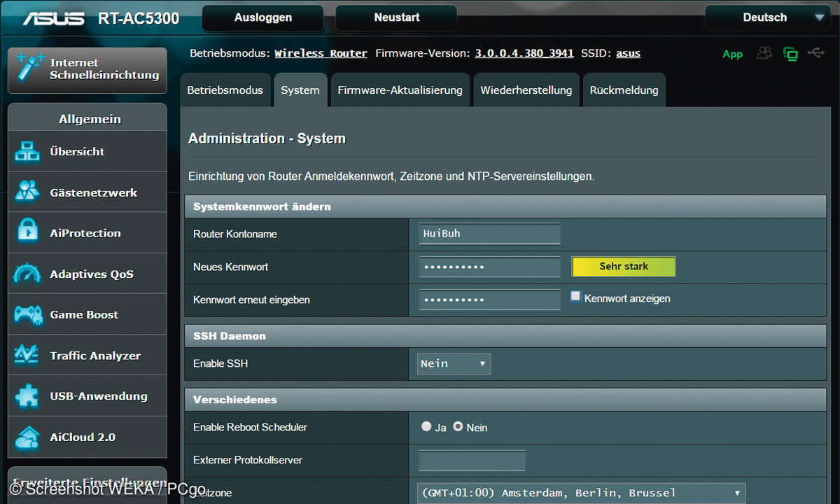Image resolution: width=840 pixels, height=504 pixels.
Task: Switch to the System tab
Action: pos(300,90)
